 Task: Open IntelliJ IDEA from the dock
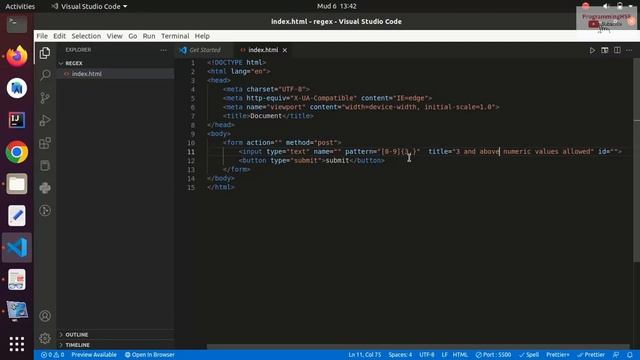[x=17, y=120]
